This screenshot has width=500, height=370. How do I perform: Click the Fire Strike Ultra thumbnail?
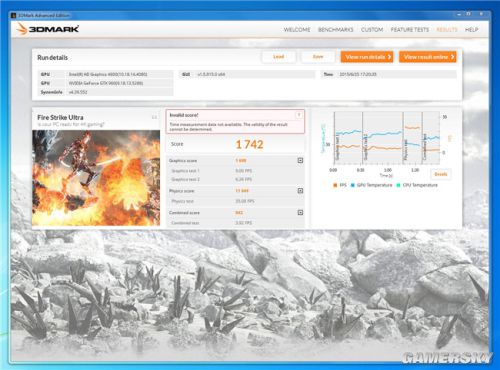pos(96,178)
